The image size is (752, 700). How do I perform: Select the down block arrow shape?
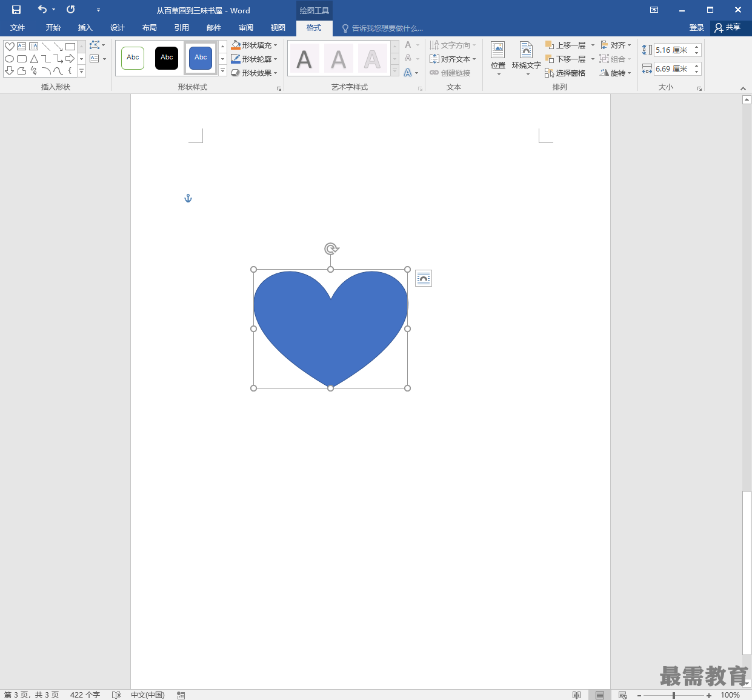[x=10, y=71]
